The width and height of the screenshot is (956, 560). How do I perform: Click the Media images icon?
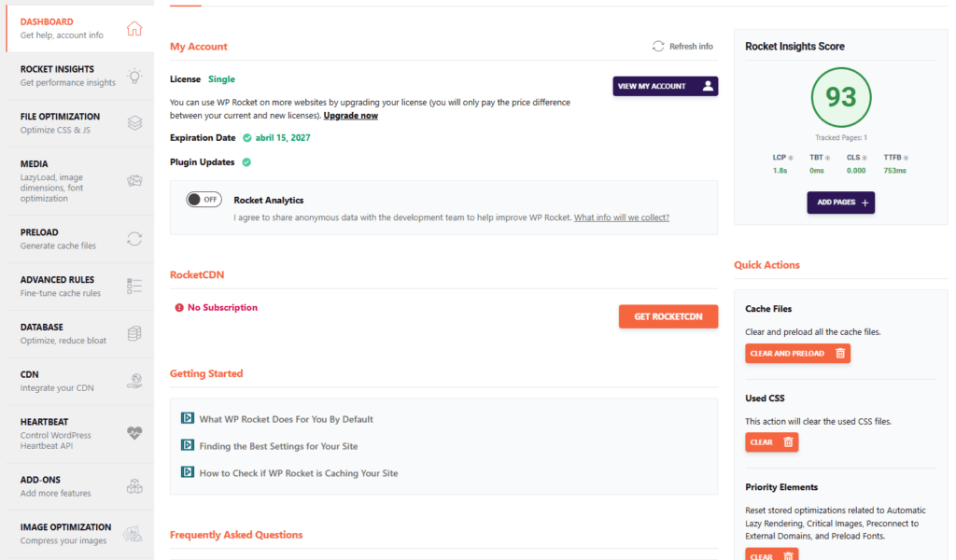(134, 181)
